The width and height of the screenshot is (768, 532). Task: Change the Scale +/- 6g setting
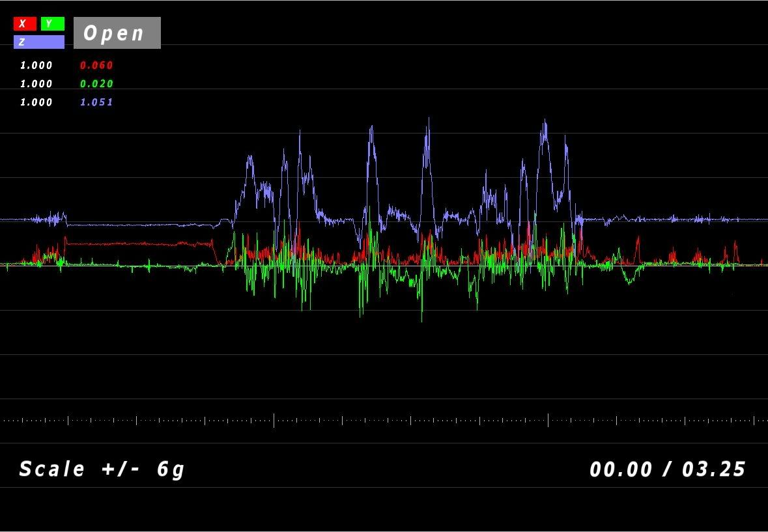pyautogui.click(x=102, y=469)
